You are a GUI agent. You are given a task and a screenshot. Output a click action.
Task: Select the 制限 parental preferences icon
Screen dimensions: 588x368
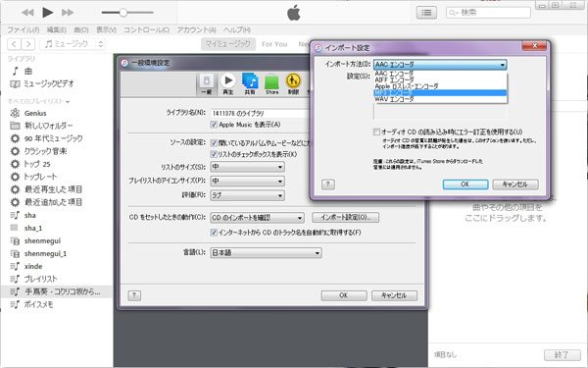point(293,84)
